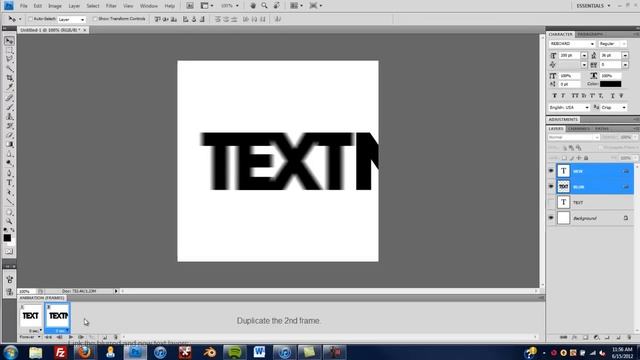
Task: Open the ESSENTIALS workspace switcher
Action: pyautogui.click(x=593, y=6)
